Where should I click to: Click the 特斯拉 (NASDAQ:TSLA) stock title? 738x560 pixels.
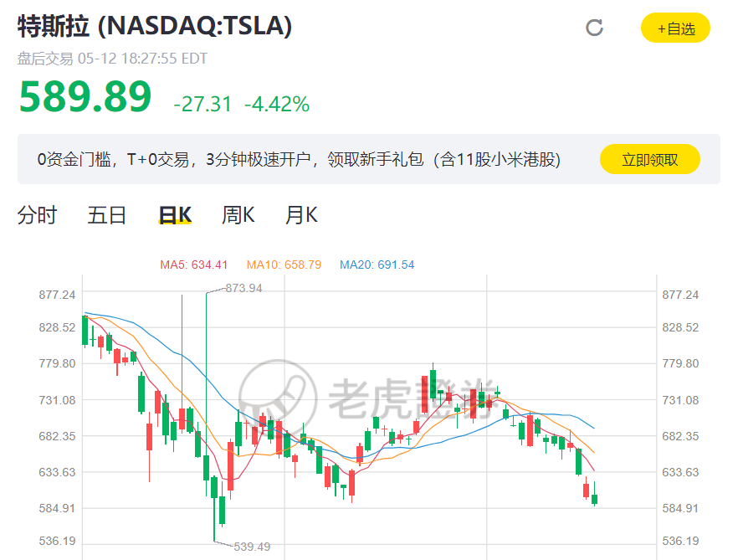(x=156, y=26)
